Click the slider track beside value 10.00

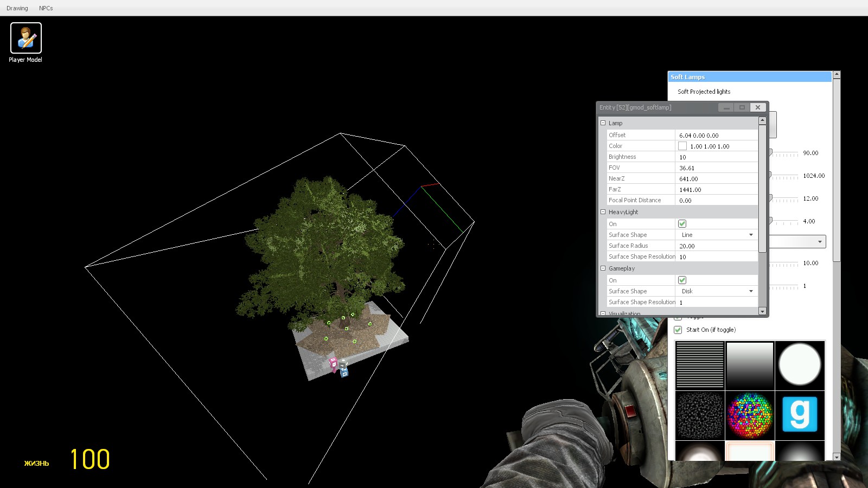[784, 264]
